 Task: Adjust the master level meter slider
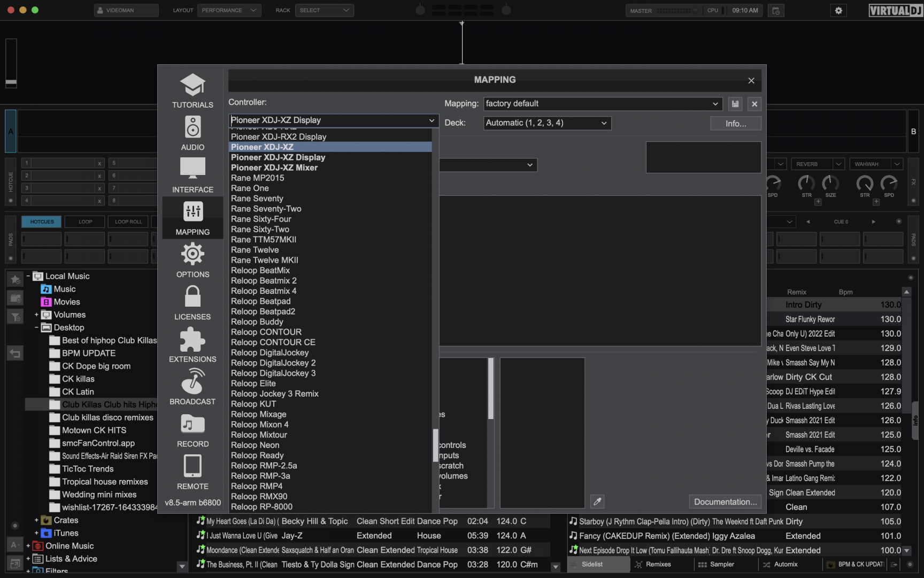677,10
